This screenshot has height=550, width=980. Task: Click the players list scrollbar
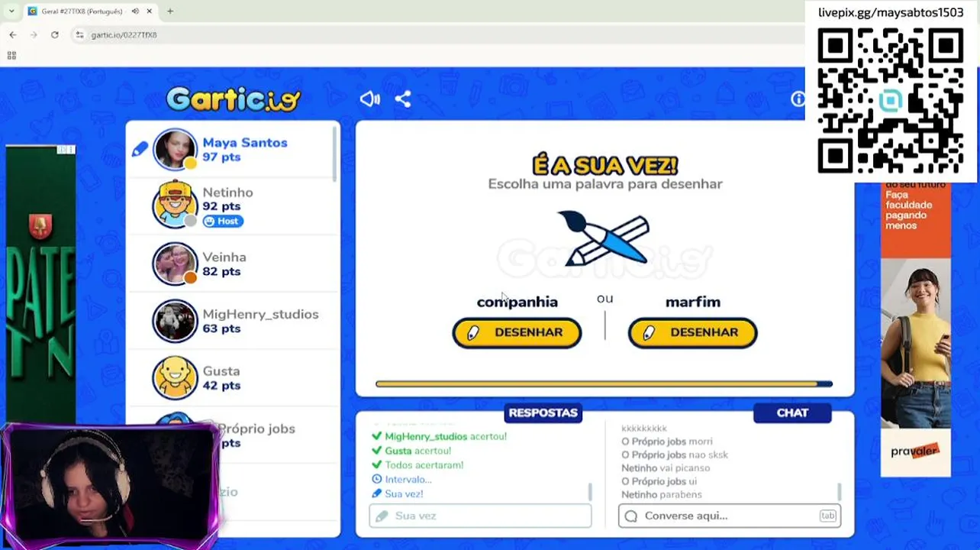[x=335, y=153]
